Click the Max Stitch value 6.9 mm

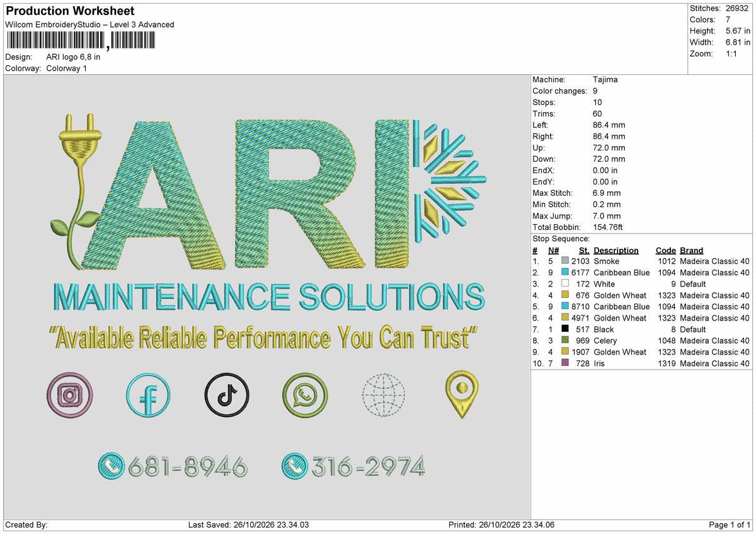607,193
